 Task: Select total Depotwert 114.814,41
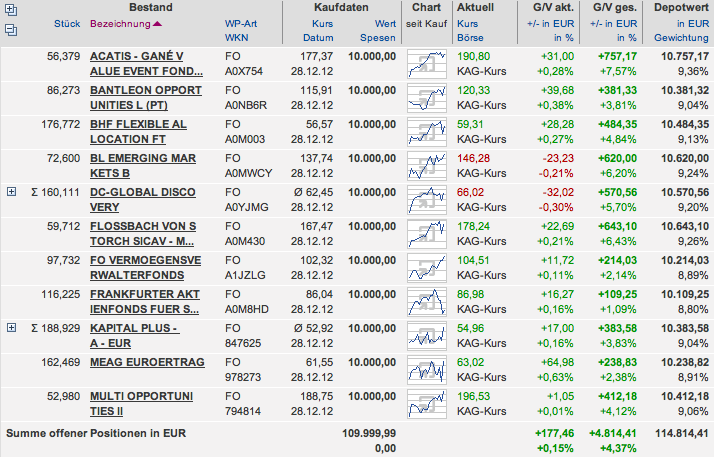[x=682, y=433]
